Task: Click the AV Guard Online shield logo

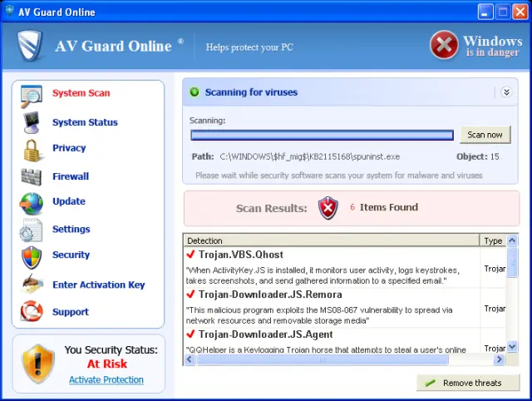Action: [30, 45]
